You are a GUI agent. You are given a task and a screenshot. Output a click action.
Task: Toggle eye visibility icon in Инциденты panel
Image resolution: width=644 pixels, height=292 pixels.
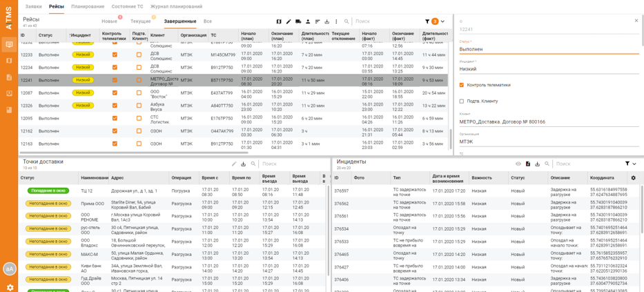(x=518, y=164)
